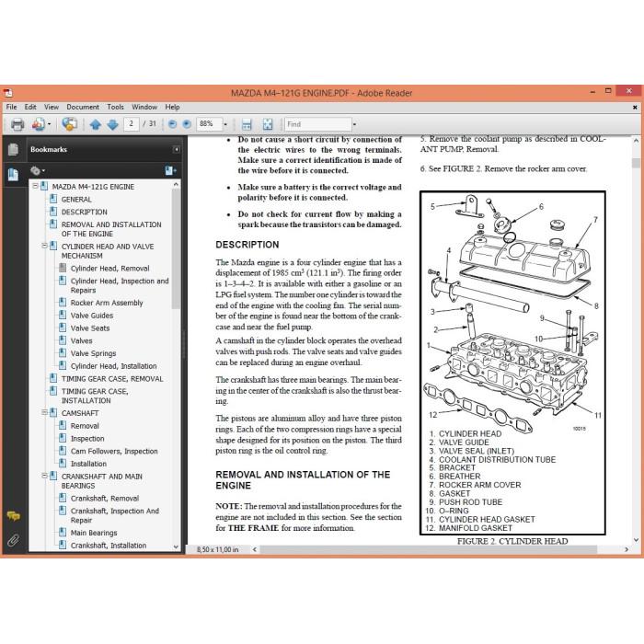Open the Cylinder Head, Installation bookmark
Screen dimensions: 644x644
click(x=113, y=366)
